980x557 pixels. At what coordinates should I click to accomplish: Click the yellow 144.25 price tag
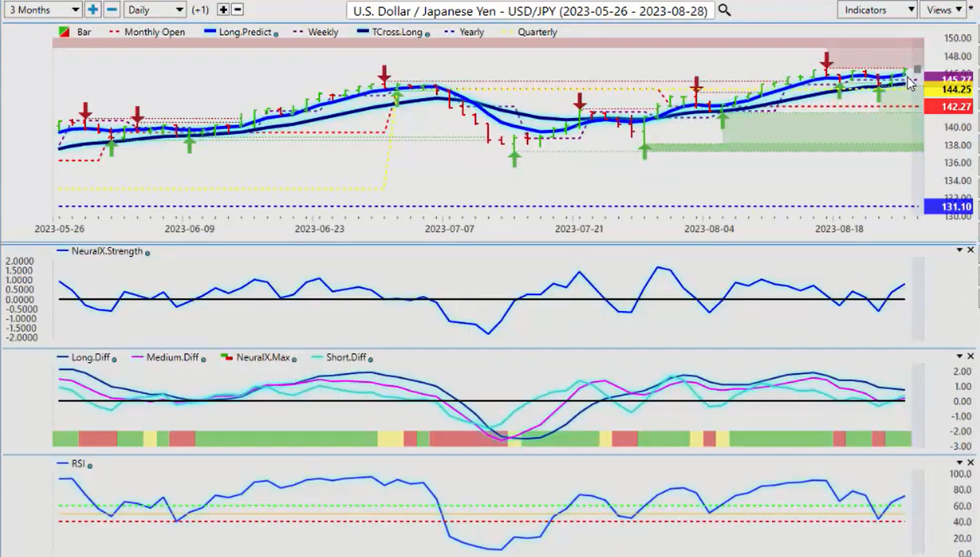[x=948, y=89]
